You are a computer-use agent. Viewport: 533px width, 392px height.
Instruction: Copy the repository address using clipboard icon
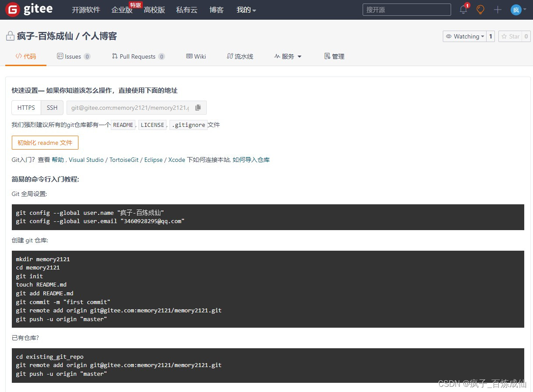(198, 107)
